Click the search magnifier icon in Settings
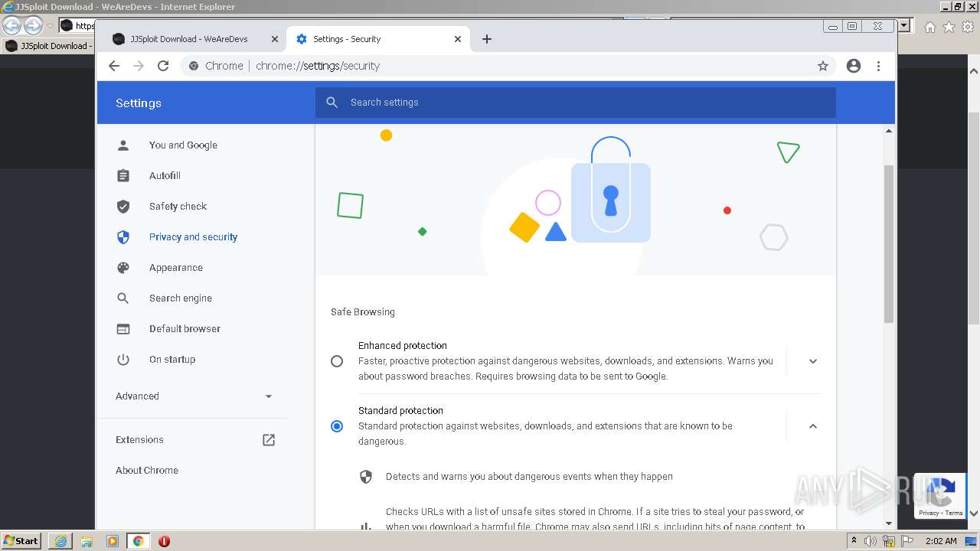 tap(332, 103)
